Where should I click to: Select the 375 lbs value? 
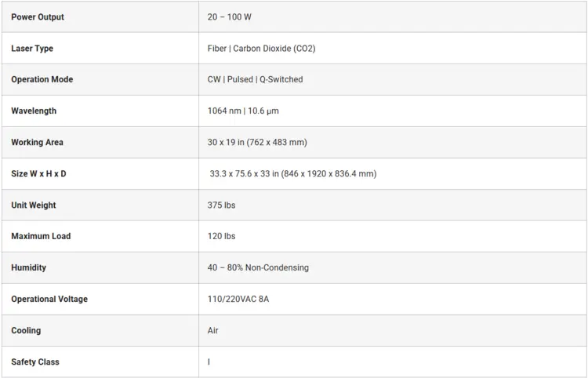[221, 205]
